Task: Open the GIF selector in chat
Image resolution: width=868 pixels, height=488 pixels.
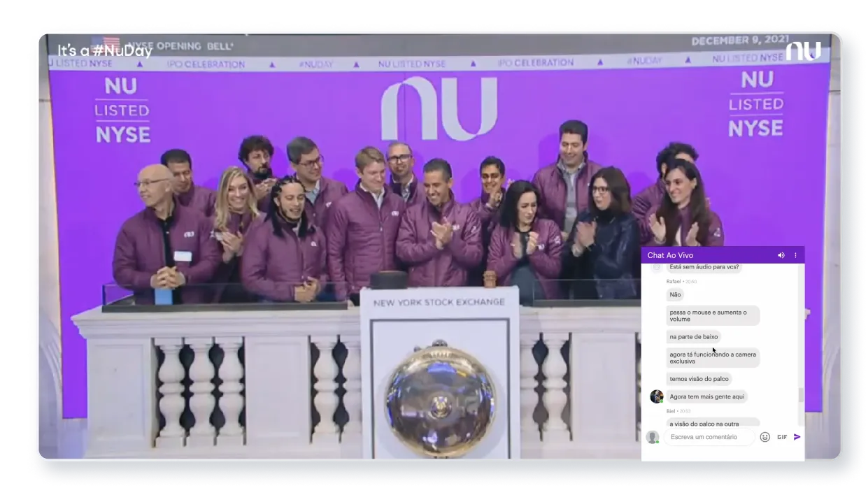Action: tap(782, 437)
